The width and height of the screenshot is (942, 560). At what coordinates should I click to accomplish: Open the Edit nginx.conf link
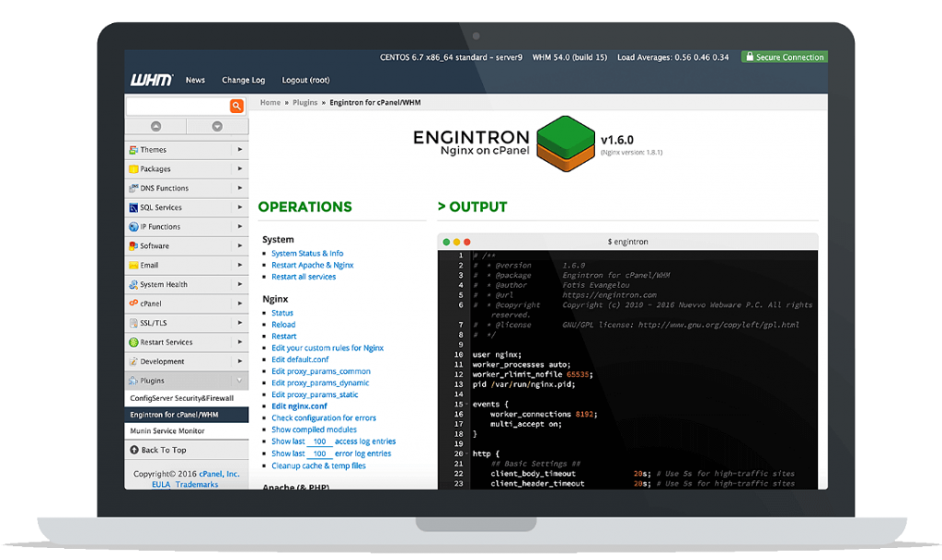click(298, 406)
